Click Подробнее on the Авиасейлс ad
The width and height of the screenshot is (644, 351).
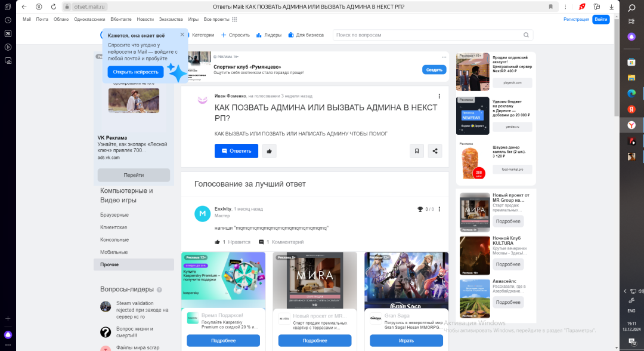click(x=508, y=302)
